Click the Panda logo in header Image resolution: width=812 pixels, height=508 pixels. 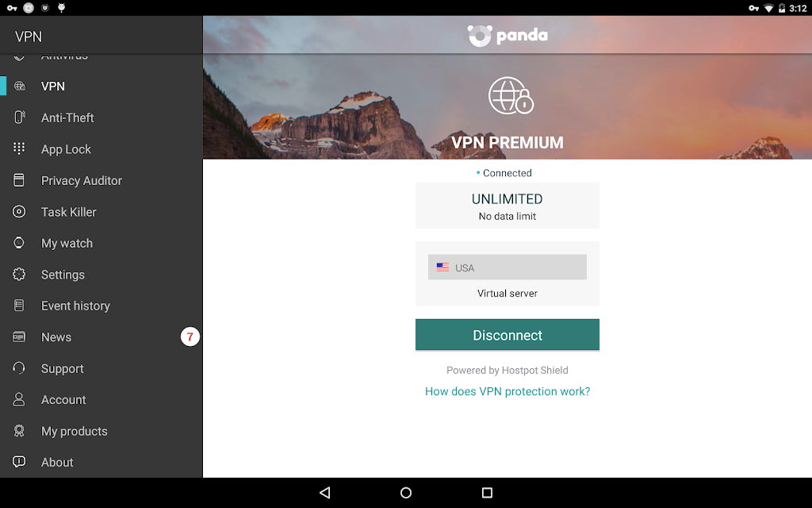click(507, 35)
